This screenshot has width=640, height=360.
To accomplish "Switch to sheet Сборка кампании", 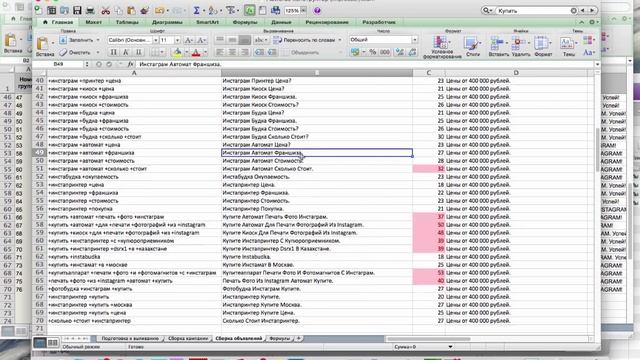I will point(188,338).
